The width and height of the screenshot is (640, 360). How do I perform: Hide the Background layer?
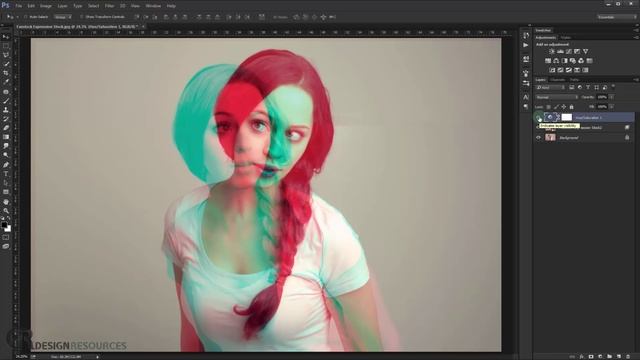click(x=538, y=138)
